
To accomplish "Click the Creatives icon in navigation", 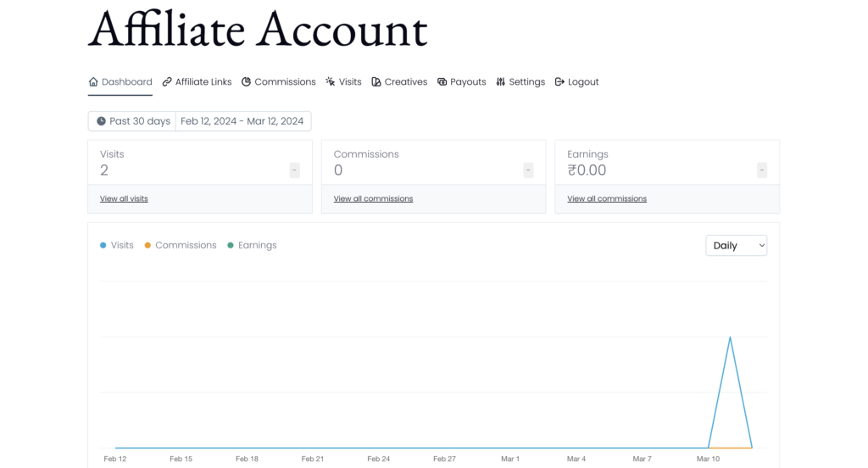I will pyautogui.click(x=376, y=82).
